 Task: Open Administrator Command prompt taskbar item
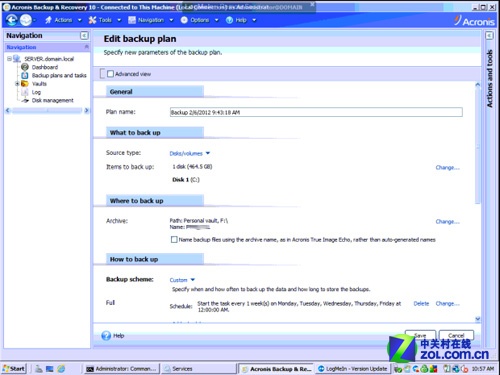tap(122, 369)
